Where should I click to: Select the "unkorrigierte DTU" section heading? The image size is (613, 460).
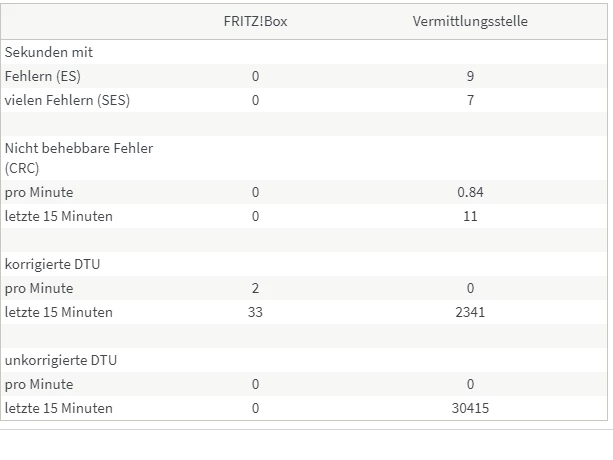58,360
